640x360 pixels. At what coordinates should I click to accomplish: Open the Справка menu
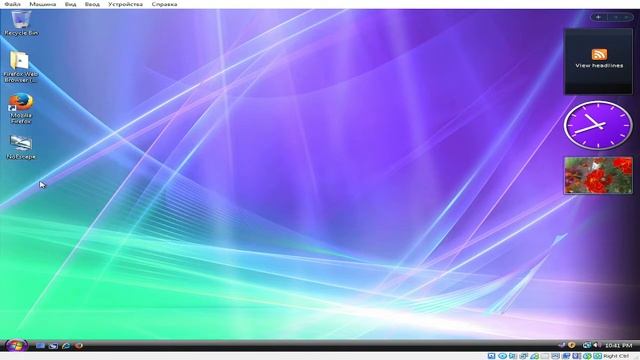pos(164,4)
